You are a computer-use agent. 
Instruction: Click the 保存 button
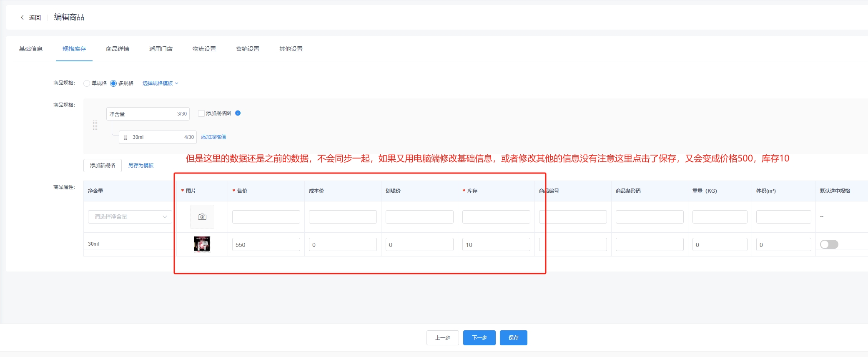pyautogui.click(x=514, y=338)
